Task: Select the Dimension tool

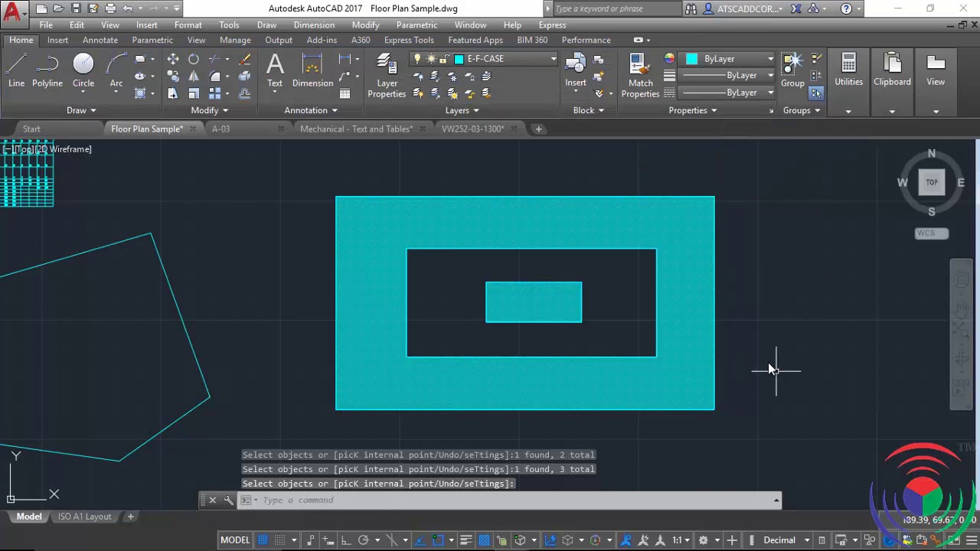Action: click(x=312, y=70)
